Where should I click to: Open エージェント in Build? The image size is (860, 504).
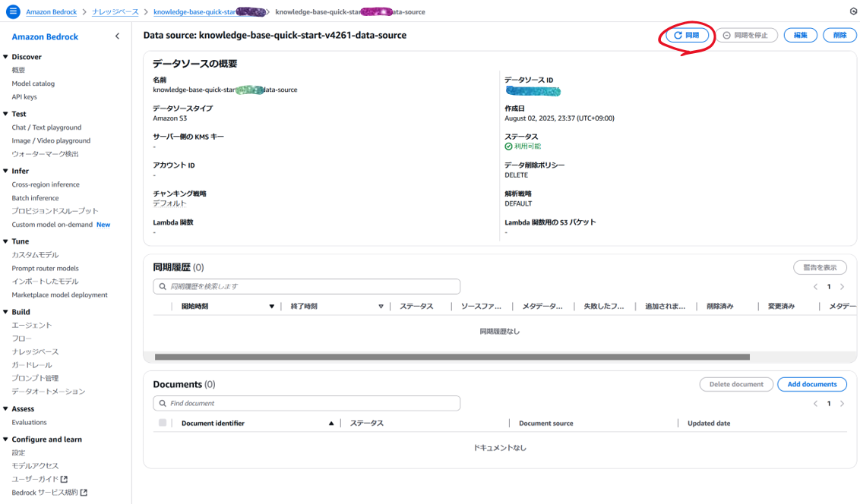(32, 325)
